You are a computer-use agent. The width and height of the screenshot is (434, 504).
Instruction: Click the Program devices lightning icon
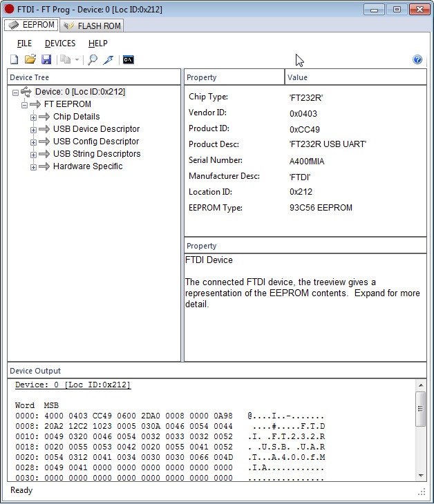[108, 60]
